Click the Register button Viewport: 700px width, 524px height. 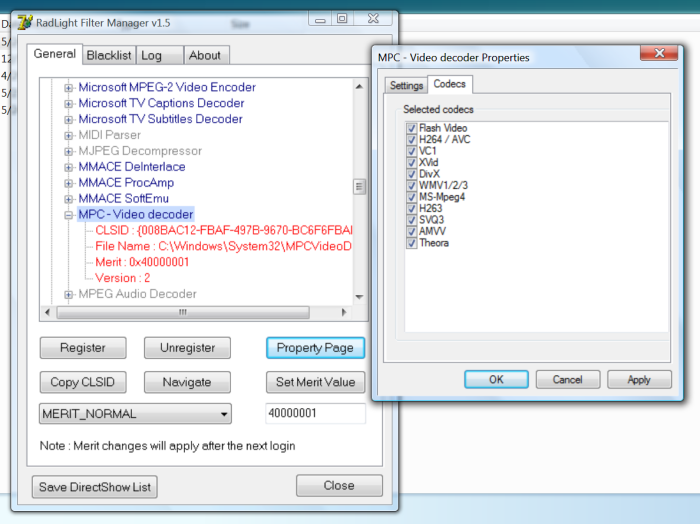point(83,348)
